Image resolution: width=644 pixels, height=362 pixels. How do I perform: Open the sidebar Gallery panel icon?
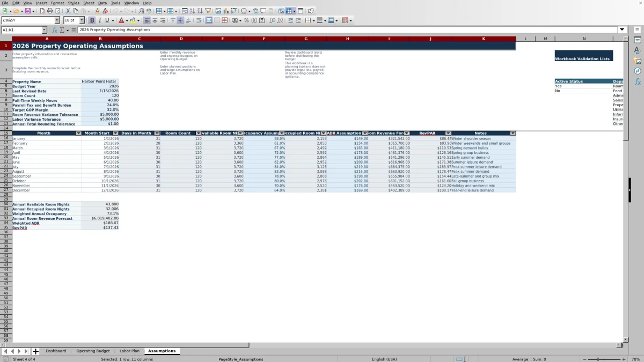pos(638,61)
